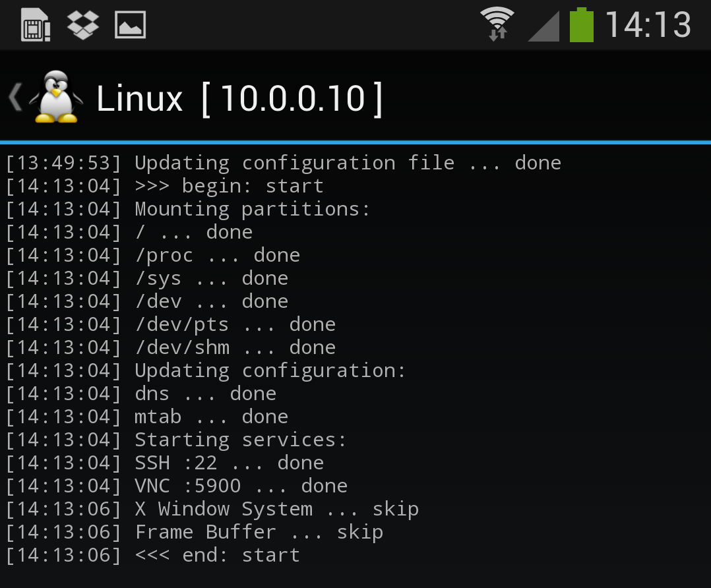This screenshot has height=588, width=711.
Task: Tap the 'Starting services:' log line
Action: (176, 440)
